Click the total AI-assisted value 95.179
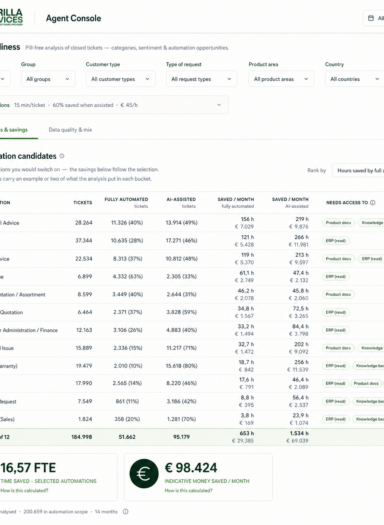The image size is (384, 525). point(181,437)
